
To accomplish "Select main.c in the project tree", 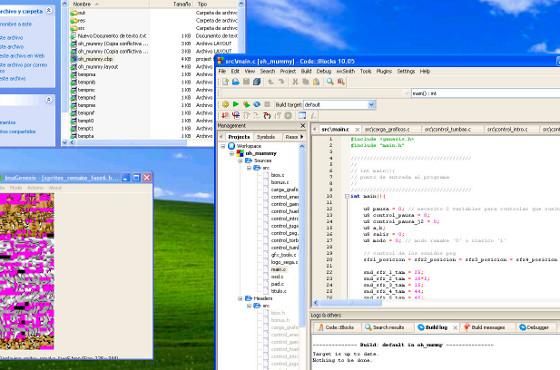I will click(x=278, y=269).
